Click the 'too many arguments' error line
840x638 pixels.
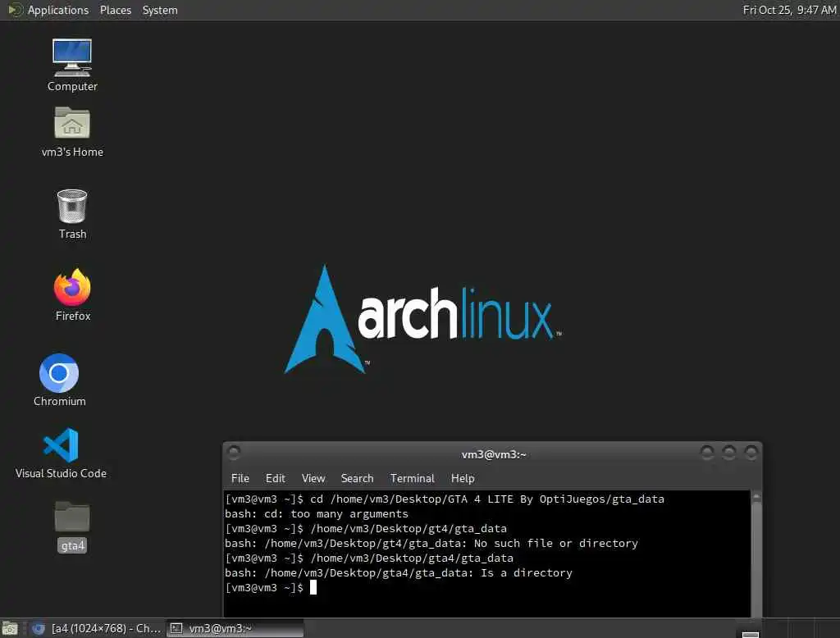pyautogui.click(x=317, y=513)
